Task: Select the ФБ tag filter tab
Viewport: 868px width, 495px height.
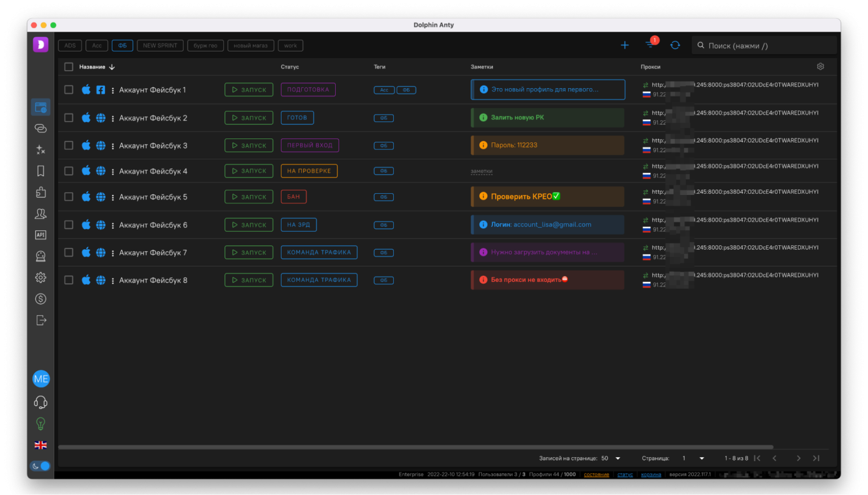Action: (x=123, y=46)
